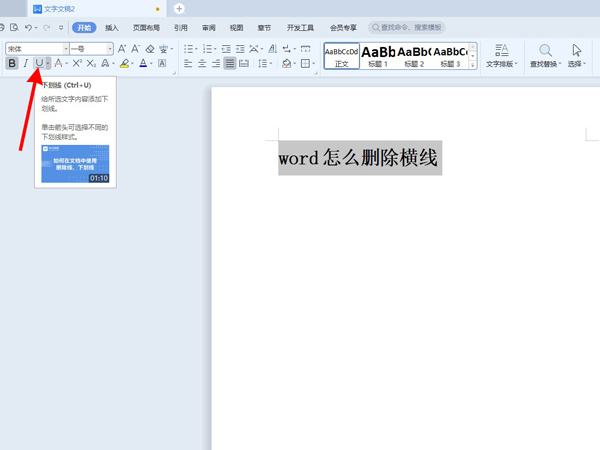Toggle italic formatting button

click(x=26, y=64)
